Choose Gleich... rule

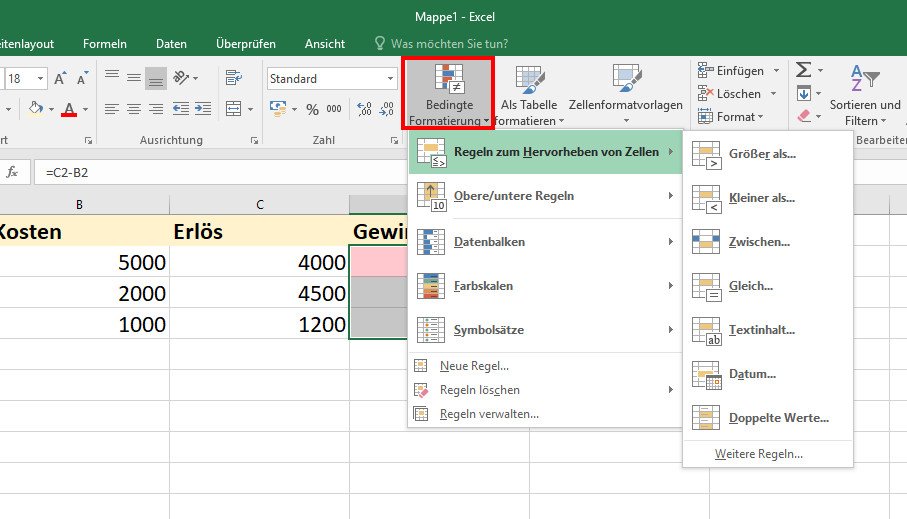(768, 286)
